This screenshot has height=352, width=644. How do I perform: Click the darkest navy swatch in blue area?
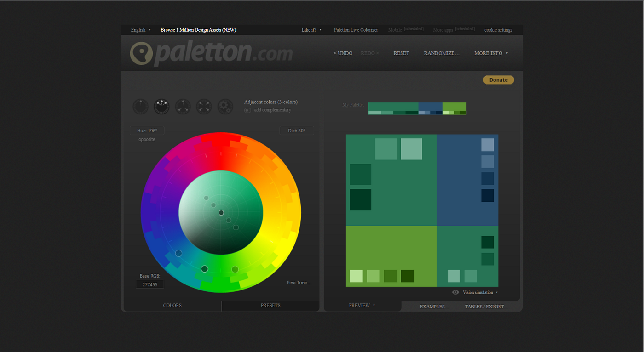488,196
